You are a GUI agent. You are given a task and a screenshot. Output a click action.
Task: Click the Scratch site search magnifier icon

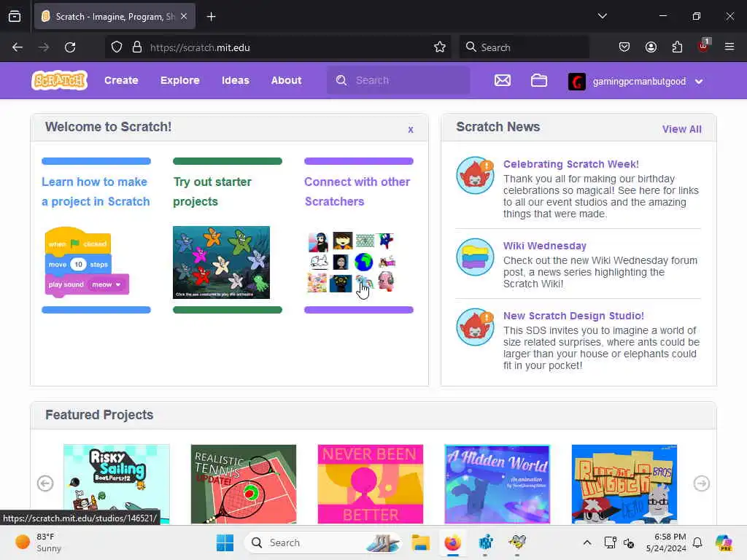(x=341, y=80)
